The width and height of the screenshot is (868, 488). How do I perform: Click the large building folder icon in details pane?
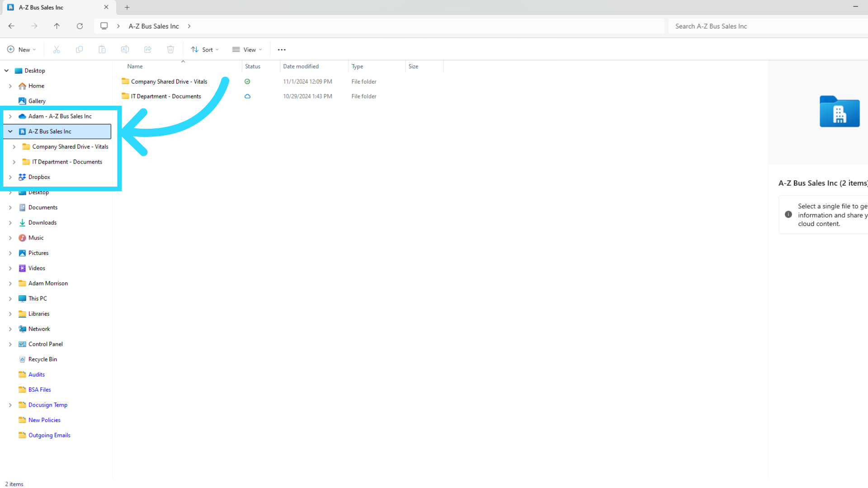(x=840, y=112)
